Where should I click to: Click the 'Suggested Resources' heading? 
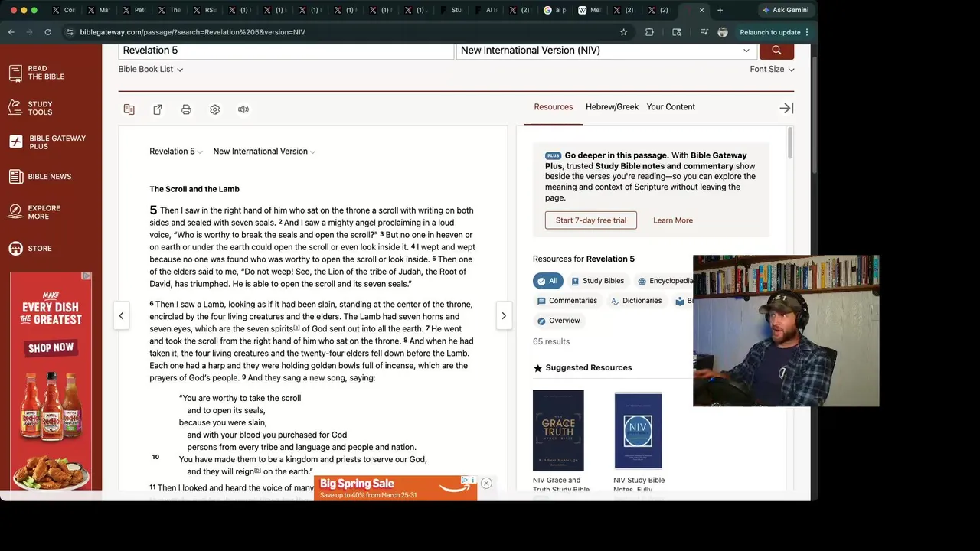pos(589,368)
